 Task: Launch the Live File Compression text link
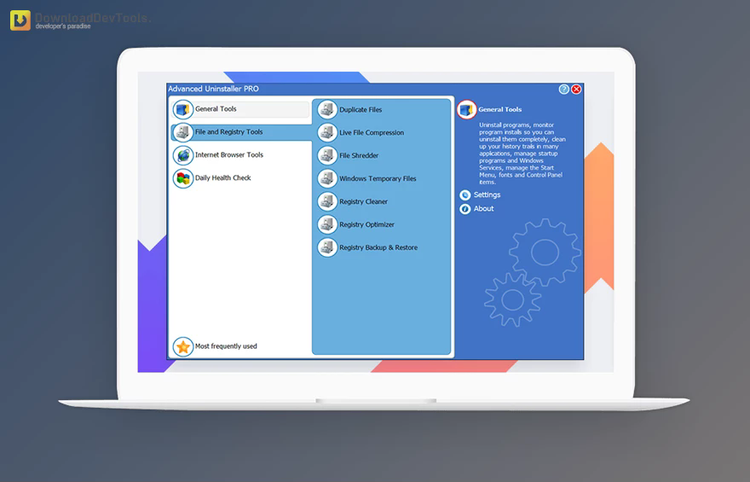[372, 133]
